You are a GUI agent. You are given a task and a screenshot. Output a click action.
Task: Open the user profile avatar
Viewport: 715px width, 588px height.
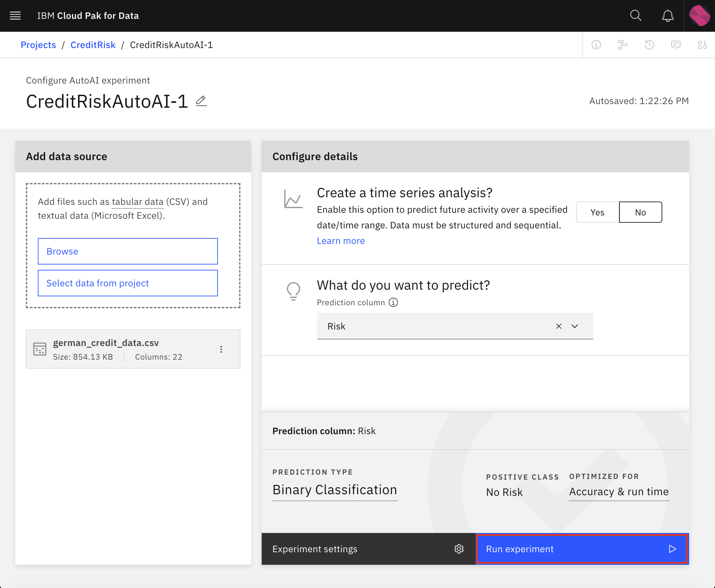click(699, 16)
